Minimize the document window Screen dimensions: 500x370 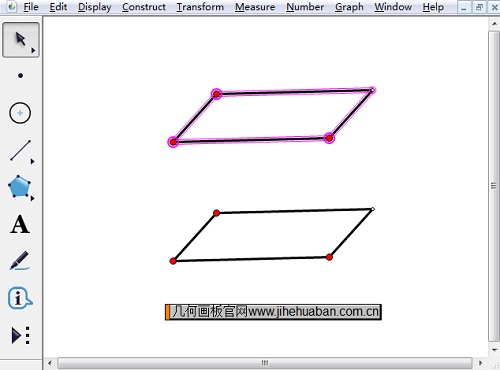464,7
